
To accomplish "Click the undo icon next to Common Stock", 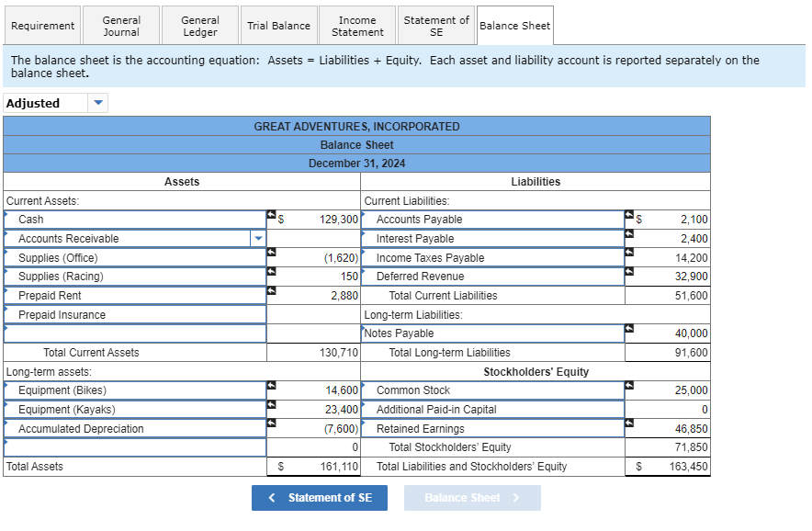I will (x=628, y=384).
